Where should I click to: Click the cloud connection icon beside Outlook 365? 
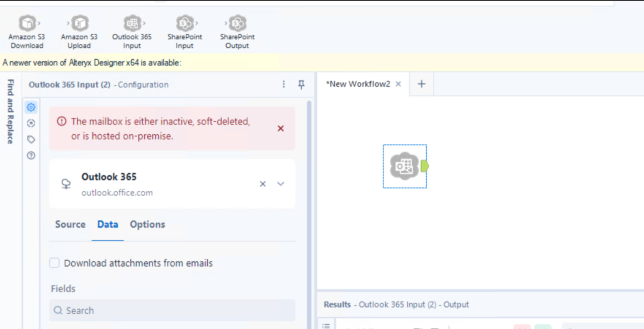[x=66, y=184]
